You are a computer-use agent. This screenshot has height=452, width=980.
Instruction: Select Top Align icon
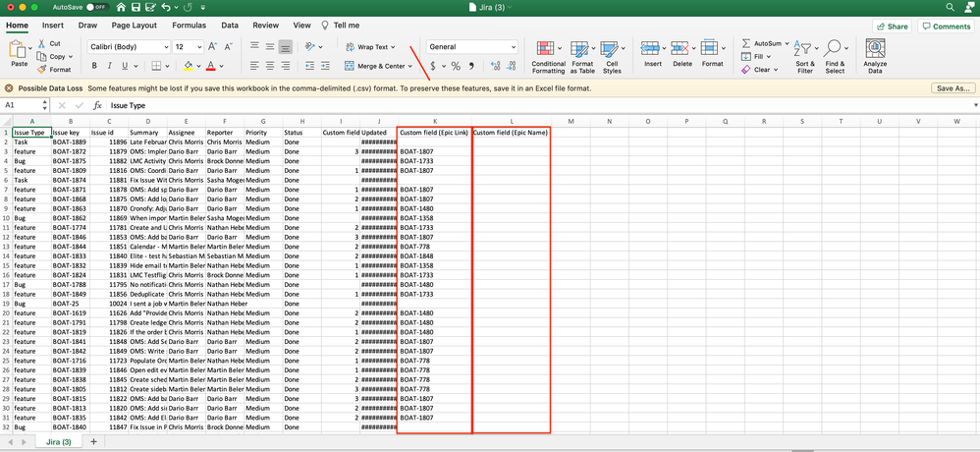[254, 47]
